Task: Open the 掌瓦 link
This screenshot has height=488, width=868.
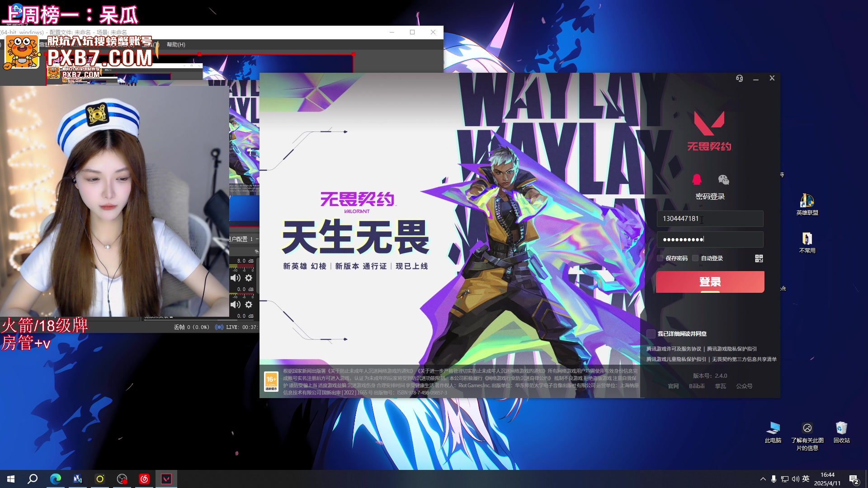Action: pos(720,386)
